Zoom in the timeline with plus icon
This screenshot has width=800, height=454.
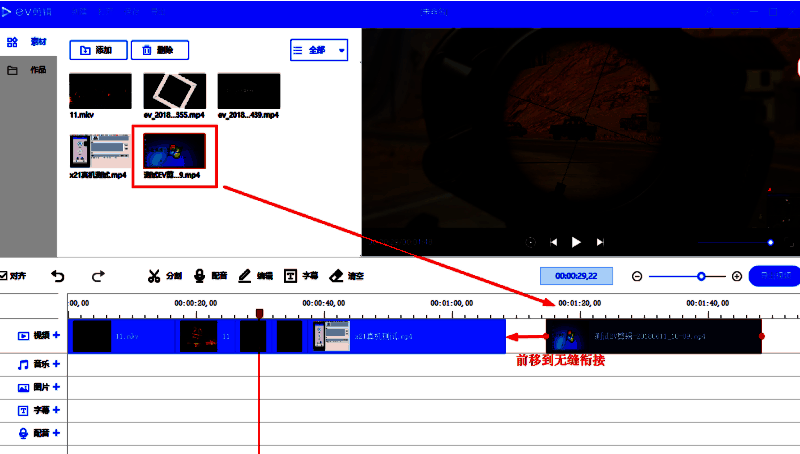coord(737,276)
